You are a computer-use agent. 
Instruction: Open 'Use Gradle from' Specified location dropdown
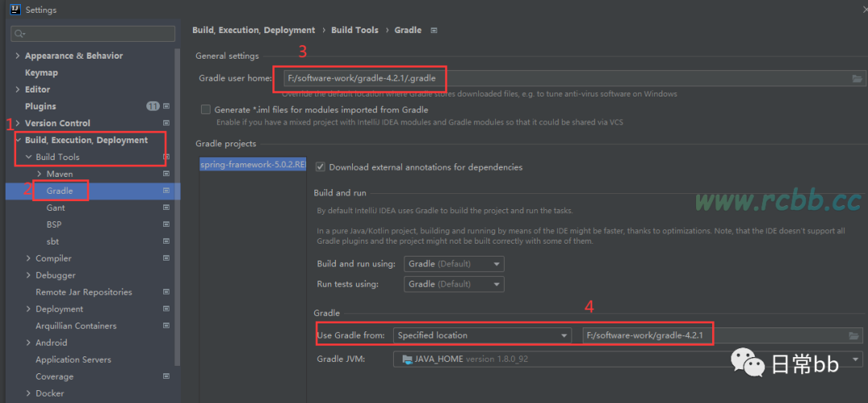click(481, 335)
